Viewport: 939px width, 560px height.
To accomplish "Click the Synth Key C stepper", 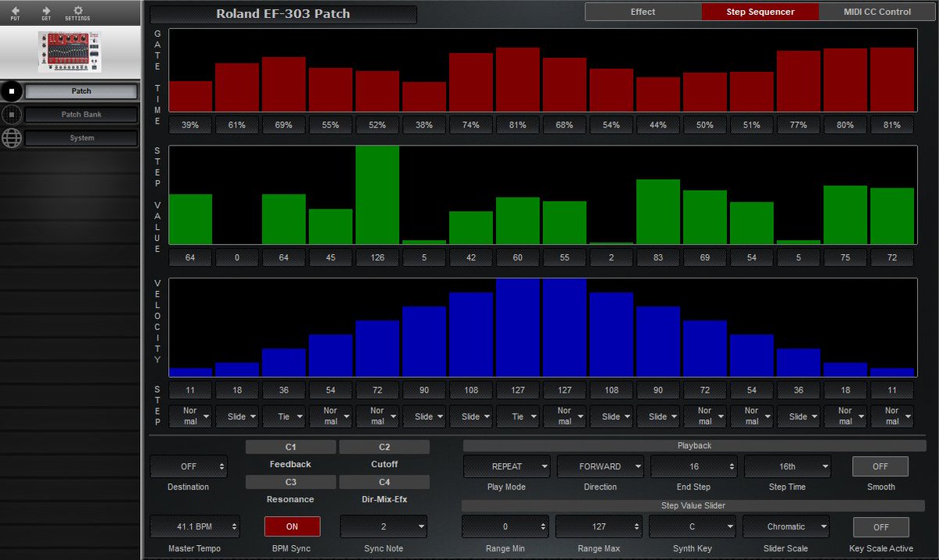I will pyautogui.click(x=692, y=526).
